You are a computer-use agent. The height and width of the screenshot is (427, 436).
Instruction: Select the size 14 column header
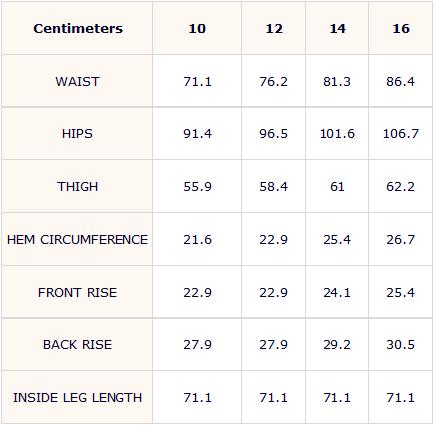(337, 29)
